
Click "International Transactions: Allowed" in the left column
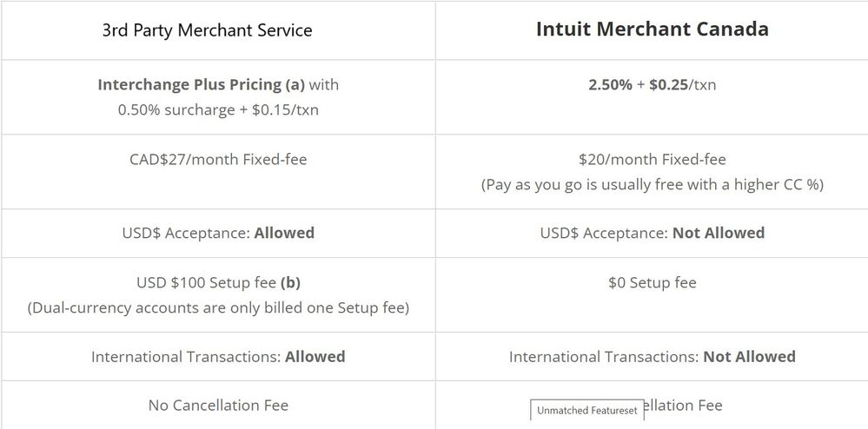tap(218, 357)
